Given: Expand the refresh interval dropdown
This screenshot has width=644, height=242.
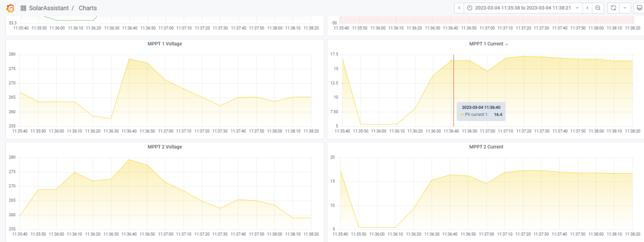Looking at the screenshot, I should [625, 8].
